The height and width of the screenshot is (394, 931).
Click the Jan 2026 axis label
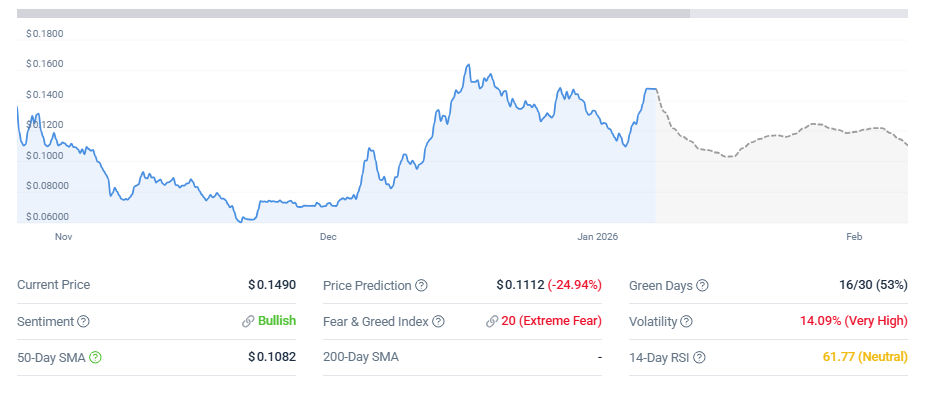[x=598, y=237]
